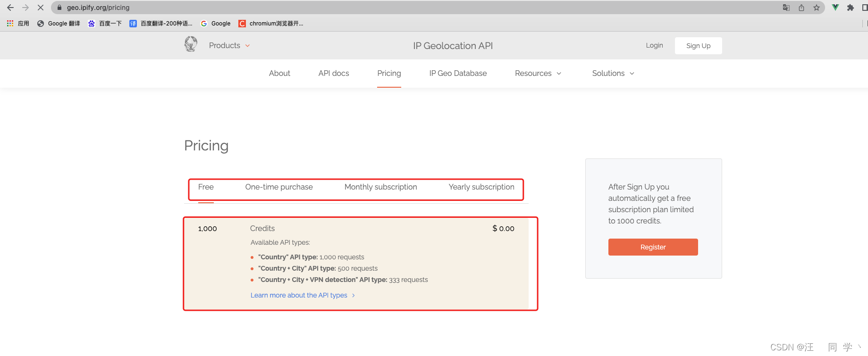
Task: Switch to One-time purchase tab
Action: pyautogui.click(x=279, y=187)
